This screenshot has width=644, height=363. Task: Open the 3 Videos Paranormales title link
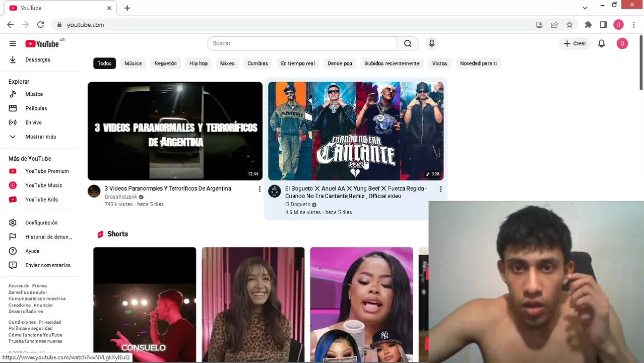pyautogui.click(x=168, y=189)
